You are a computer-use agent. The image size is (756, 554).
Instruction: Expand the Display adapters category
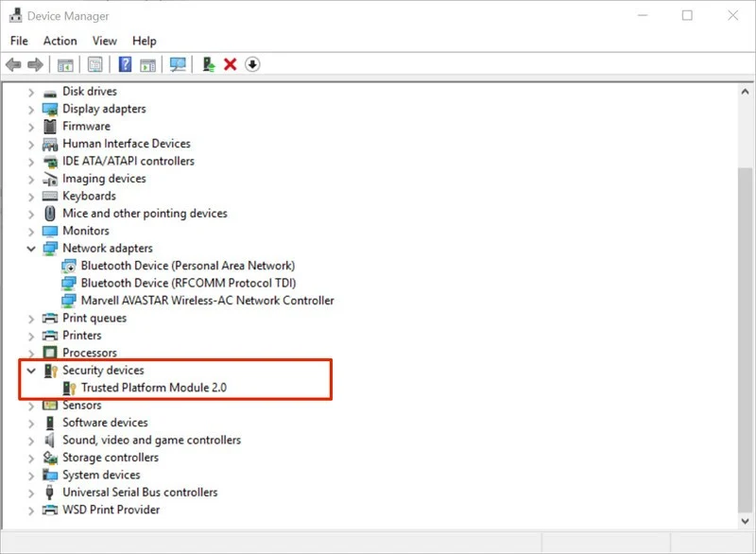click(x=31, y=109)
